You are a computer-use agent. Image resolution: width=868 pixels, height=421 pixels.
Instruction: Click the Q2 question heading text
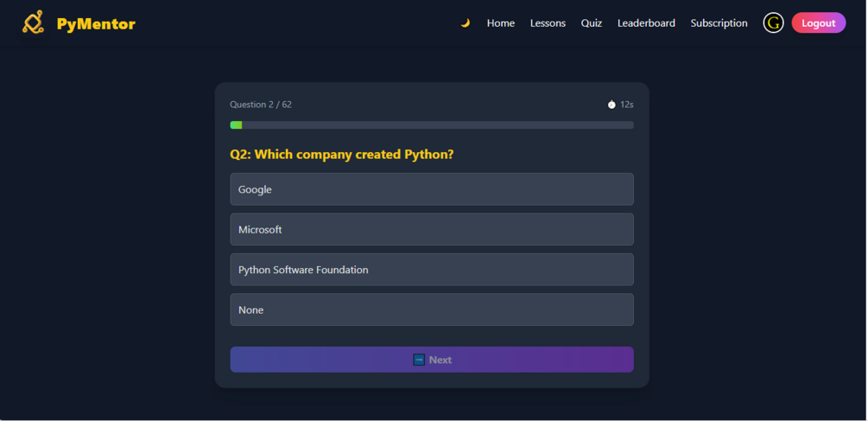(341, 155)
